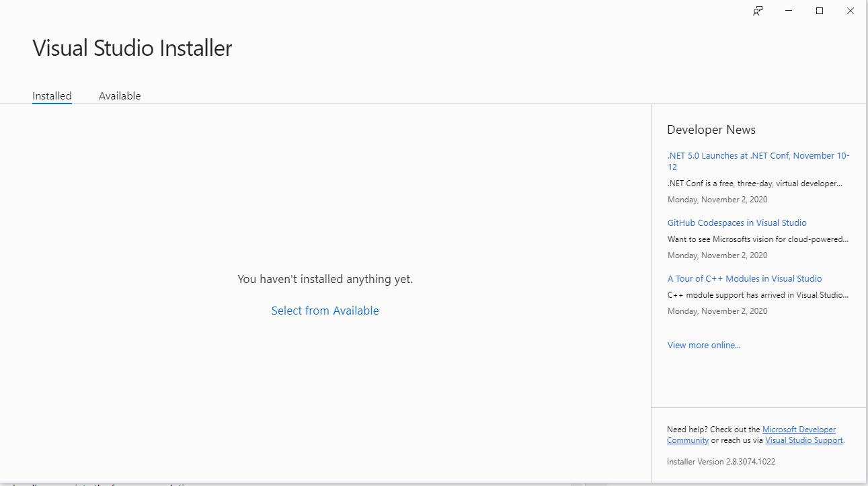Image resolution: width=868 pixels, height=486 pixels.
Task: Click the Select from Available link
Action: click(x=325, y=311)
